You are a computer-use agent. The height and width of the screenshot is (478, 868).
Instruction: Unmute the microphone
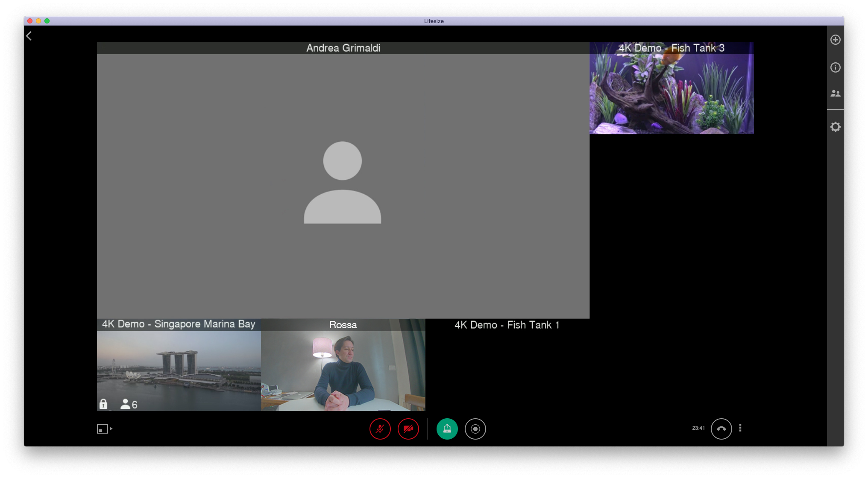coord(380,428)
